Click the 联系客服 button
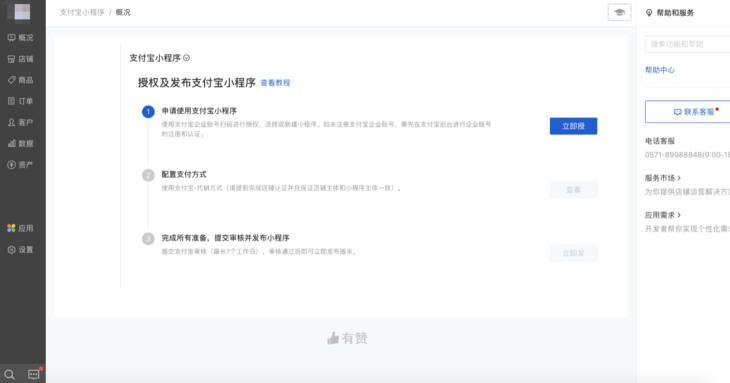The width and height of the screenshot is (730, 383). [687, 112]
